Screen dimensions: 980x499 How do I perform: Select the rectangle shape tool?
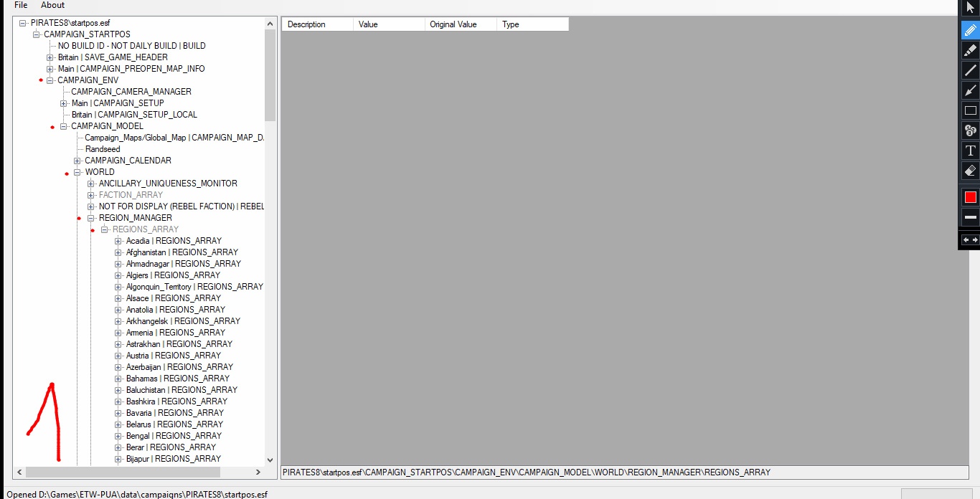click(970, 110)
